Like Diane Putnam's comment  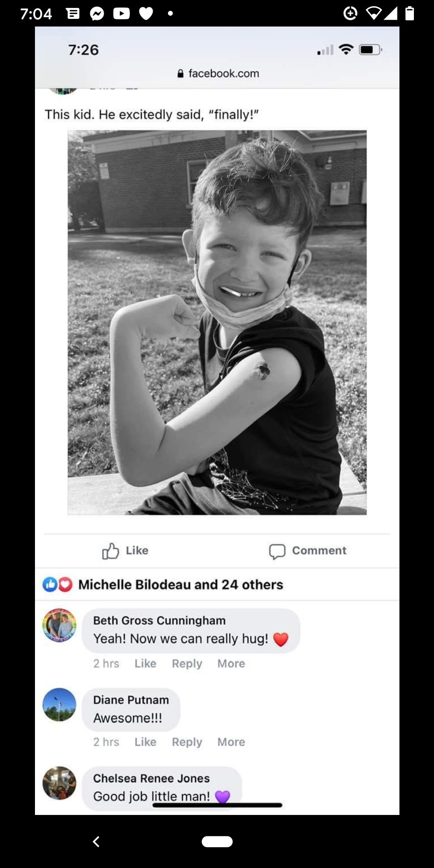coord(145,742)
